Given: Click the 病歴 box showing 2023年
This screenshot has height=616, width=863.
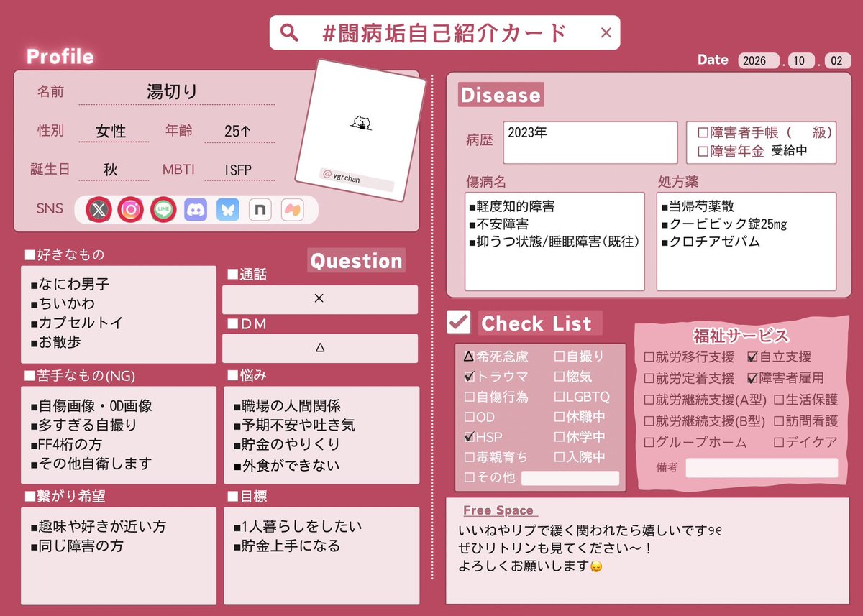Looking at the screenshot, I should [x=590, y=142].
